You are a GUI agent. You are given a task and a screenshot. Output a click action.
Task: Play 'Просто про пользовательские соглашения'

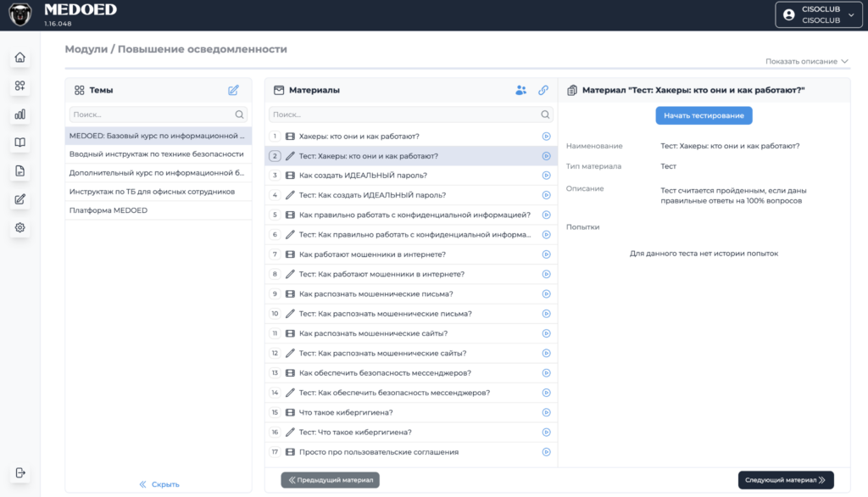(547, 452)
